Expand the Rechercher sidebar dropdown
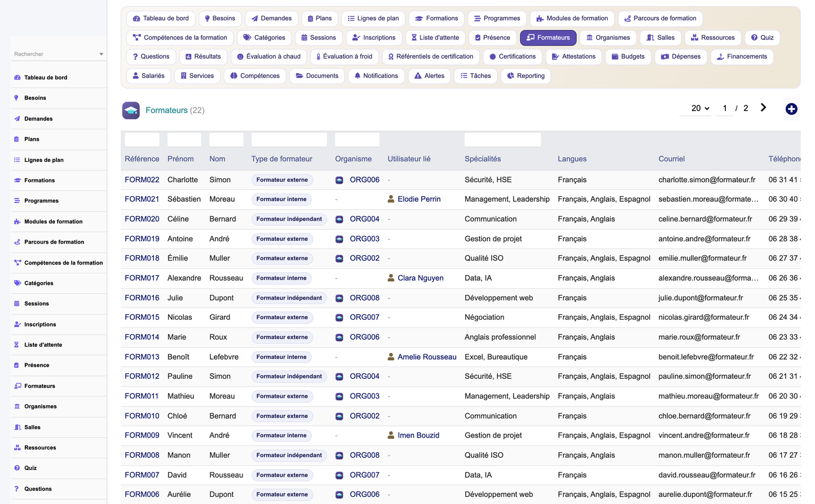This screenshot has height=504, width=815. [102, 54]
